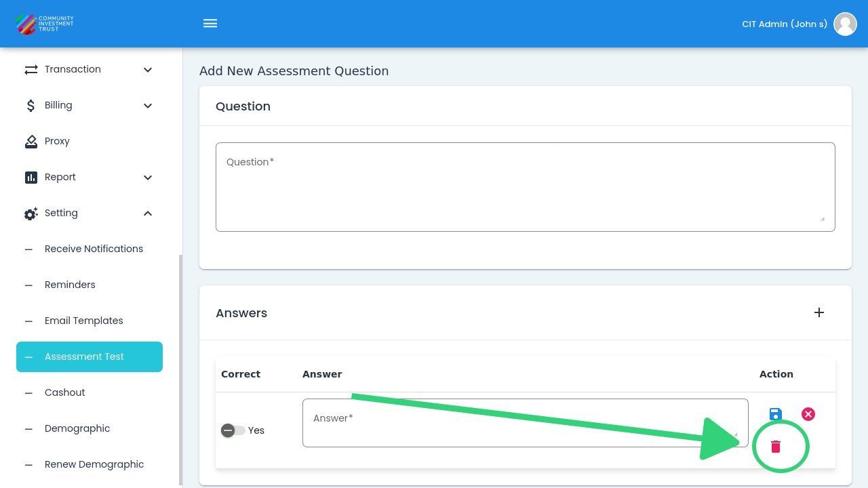Click the blue save answer icon
Viewport: 868px width, 488px height.
click(776, 414)
